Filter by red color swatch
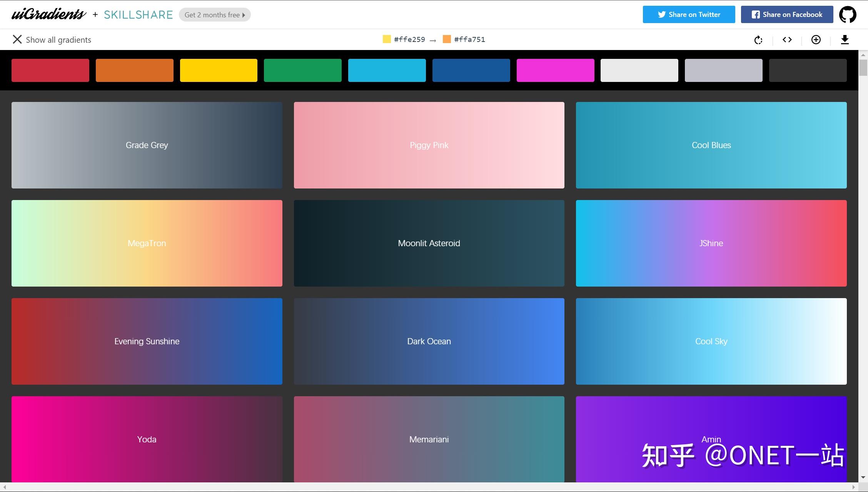868x492 pixels. [50, 70]
